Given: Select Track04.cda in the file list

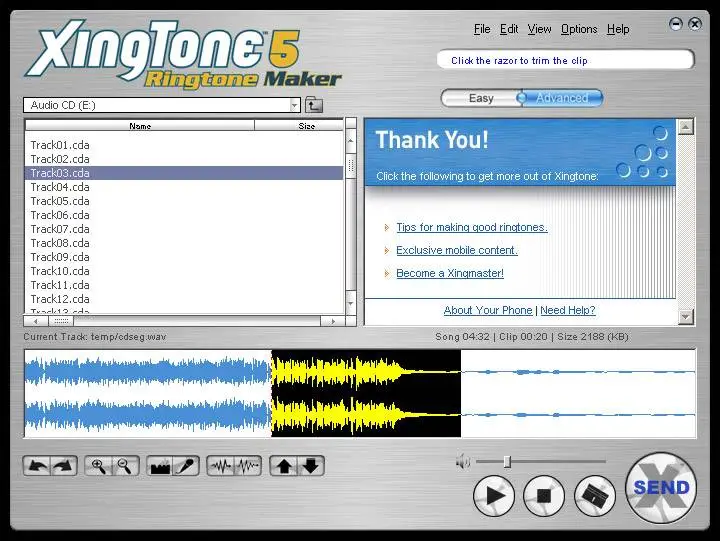Looking at the screenshot, I should coord(184,187).
